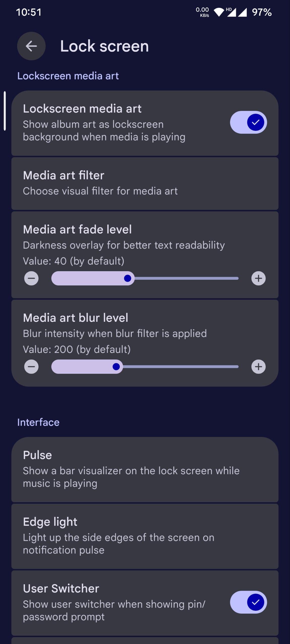Disable Lockscreen media art switch
This screenshot has height=644, width=290.
(248, 122)
